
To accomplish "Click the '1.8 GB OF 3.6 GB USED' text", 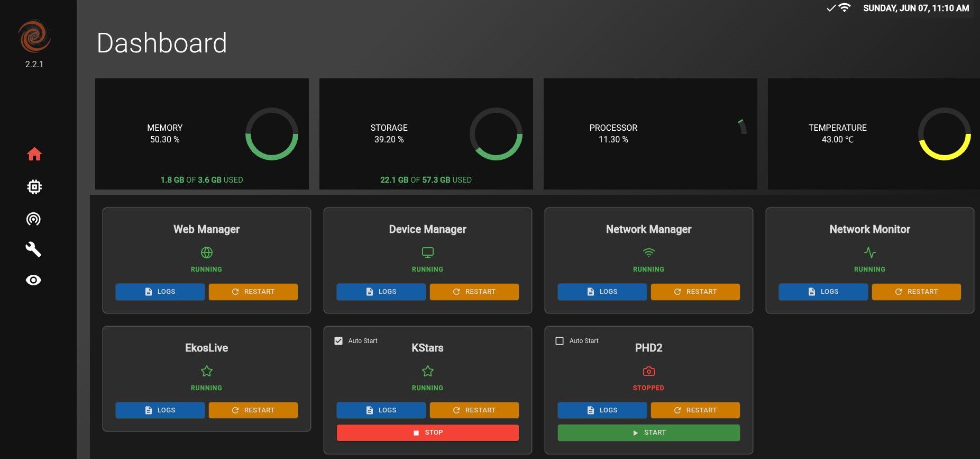I will click(x=202, y=180).
